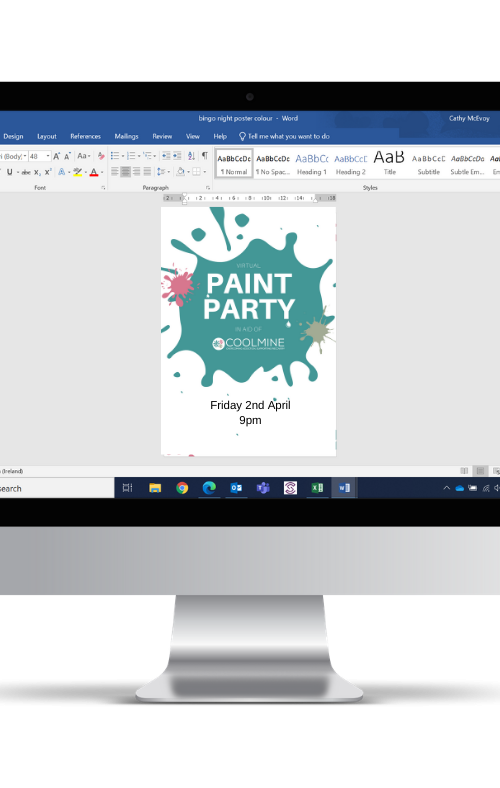
Task: Toggle Underline formatting
Action: coord(10,172)
